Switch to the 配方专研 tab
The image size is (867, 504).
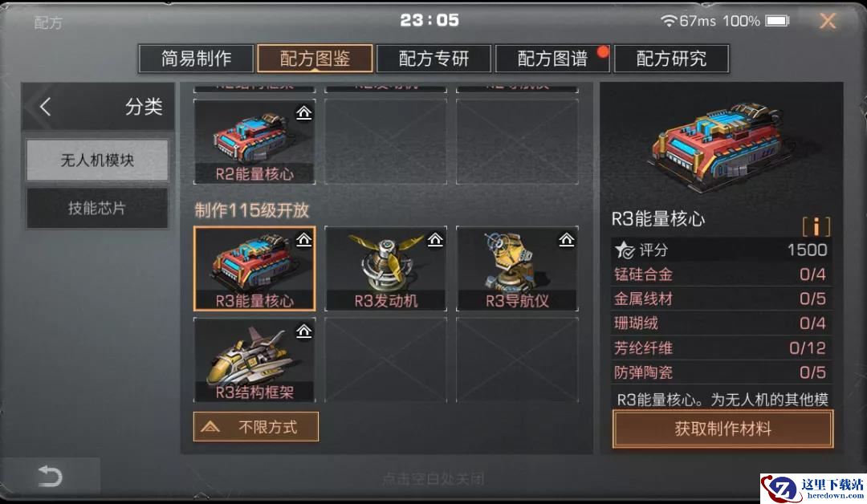point(433,59)
